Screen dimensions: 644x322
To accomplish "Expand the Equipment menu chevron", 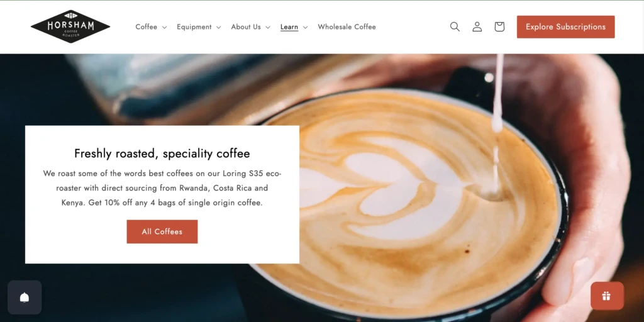I will [x=218, y=27].
